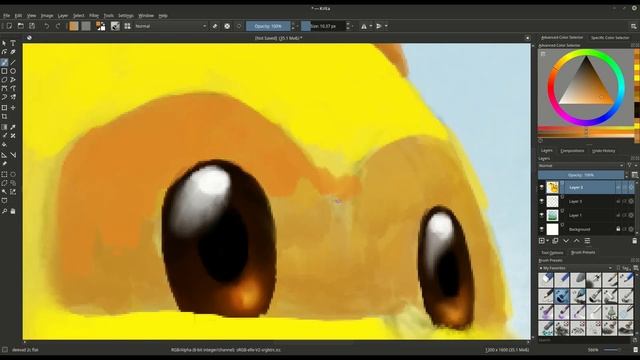The width and height of the screenshot is (640, 360).
Task: Select the Rectangle shape tool
Action: (4, 71)
